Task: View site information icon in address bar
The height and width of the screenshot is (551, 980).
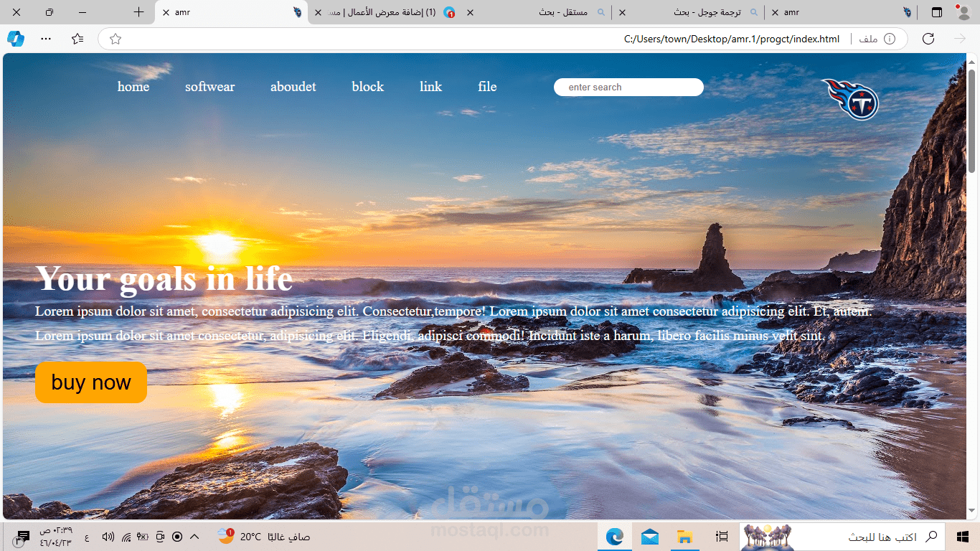Action: (x=890, y=39)
